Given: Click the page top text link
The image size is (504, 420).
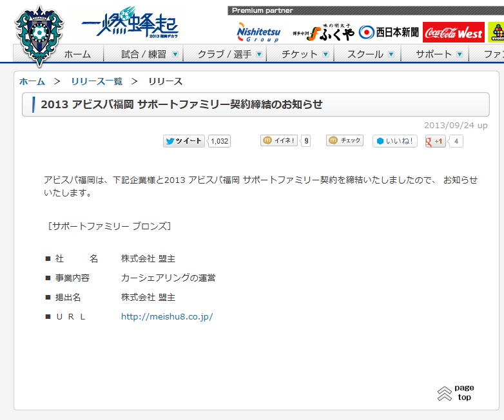Looking at the screenshot, I should pyautogui.click(x=464, y=393).
